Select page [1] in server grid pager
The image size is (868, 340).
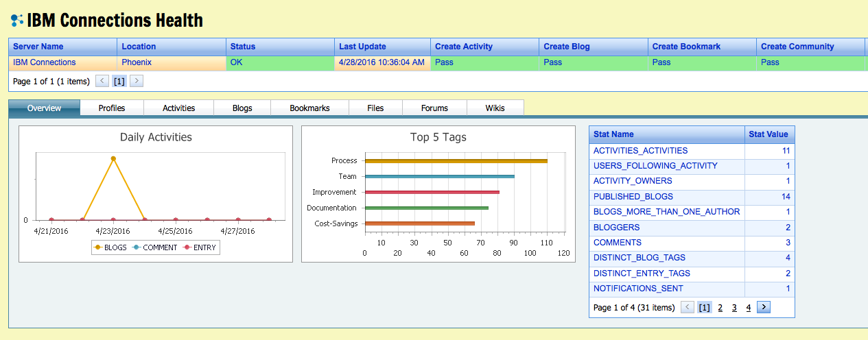[119, 81]
